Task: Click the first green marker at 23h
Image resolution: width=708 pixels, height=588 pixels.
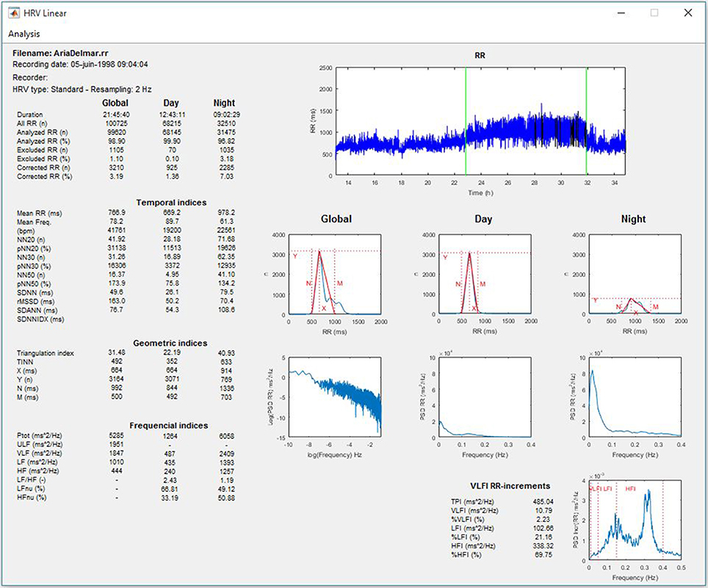Action: (466, 121)
